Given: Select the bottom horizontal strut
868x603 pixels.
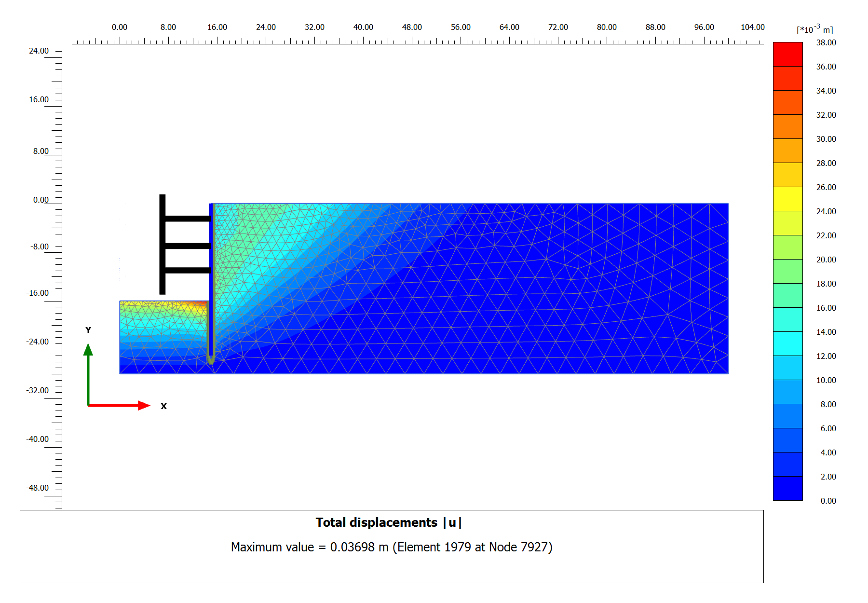Looking at the screenshot, I should 187,270.
